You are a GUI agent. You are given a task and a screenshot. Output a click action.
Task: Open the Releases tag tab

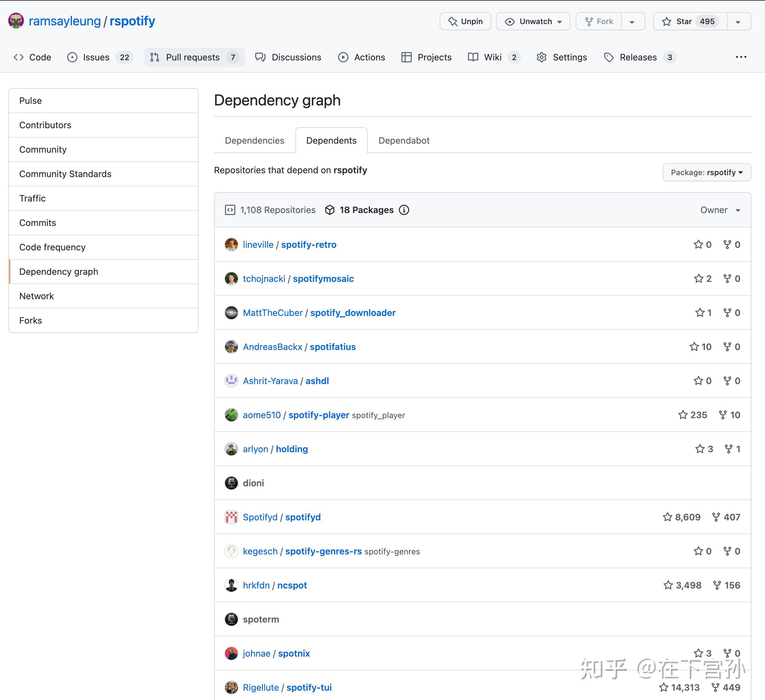coord(639,57)
